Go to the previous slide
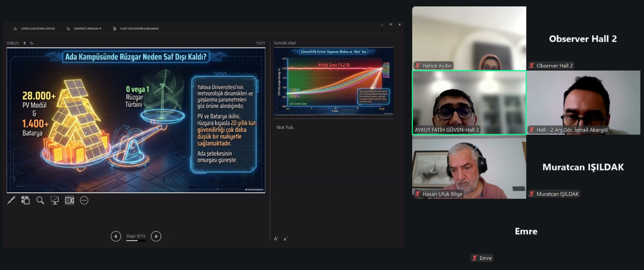The height and width of the screenshot is (270, 644). pos(116,237)
